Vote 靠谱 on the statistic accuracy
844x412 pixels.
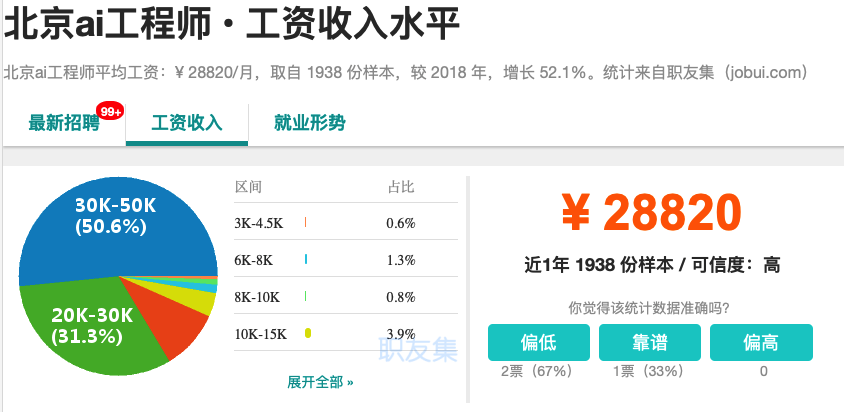click(x=650, y=343)
